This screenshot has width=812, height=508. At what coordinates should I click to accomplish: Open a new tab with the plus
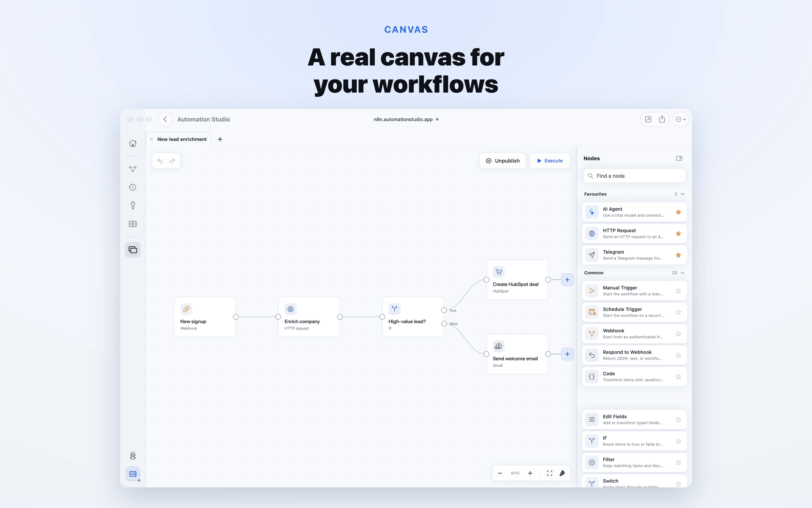[x=220, y=139]
